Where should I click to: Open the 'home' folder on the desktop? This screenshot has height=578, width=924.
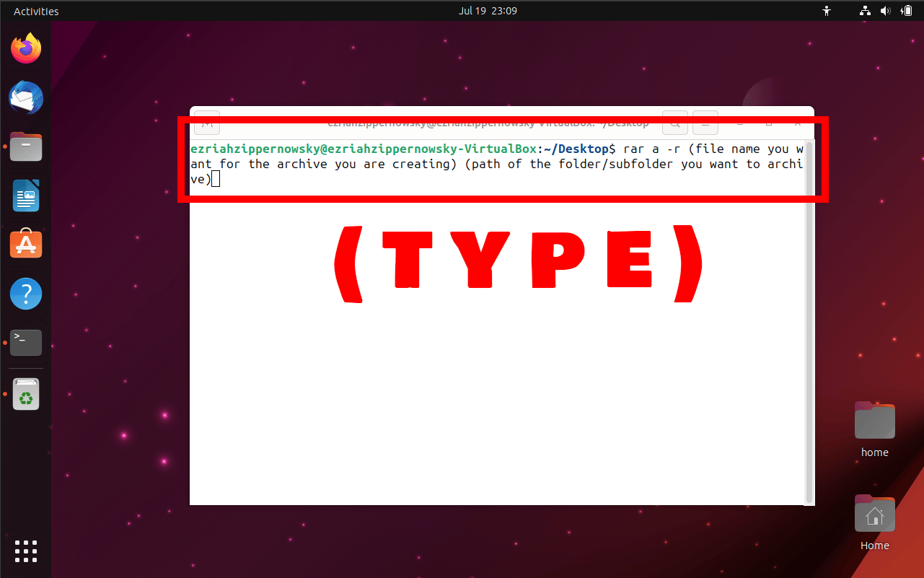click(874, 420)
